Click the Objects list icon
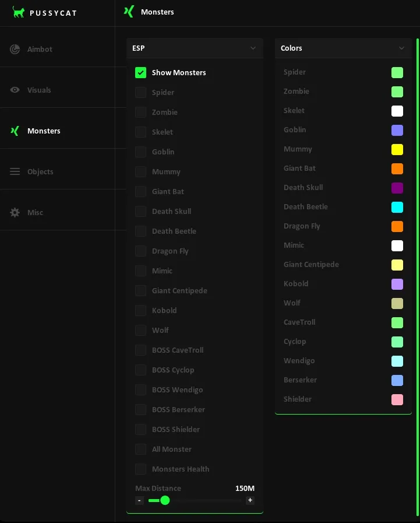Image resolution: width=420 pixels, height=523 pixels. [15, 172]
